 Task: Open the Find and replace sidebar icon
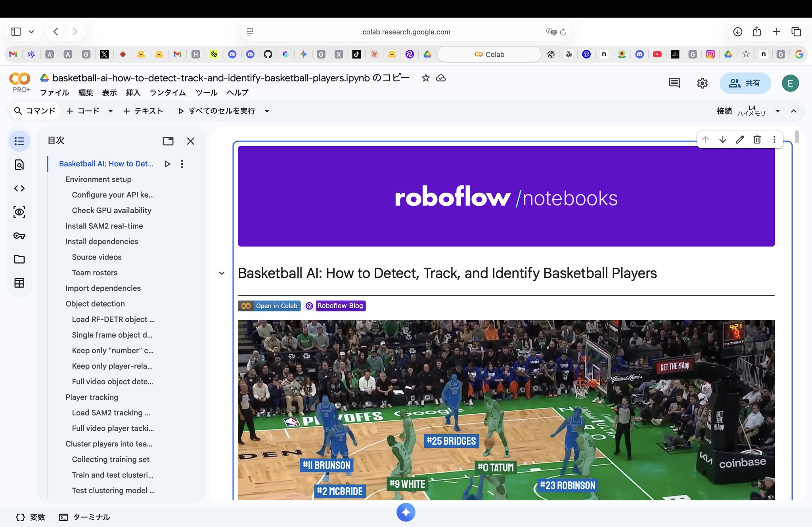click(19, 165)
